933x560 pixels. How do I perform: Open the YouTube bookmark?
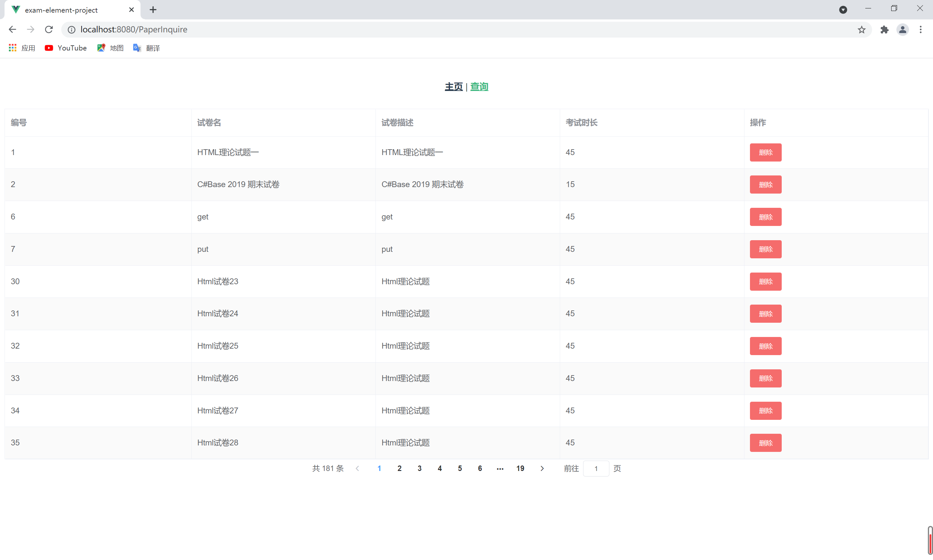pos(66,48)
